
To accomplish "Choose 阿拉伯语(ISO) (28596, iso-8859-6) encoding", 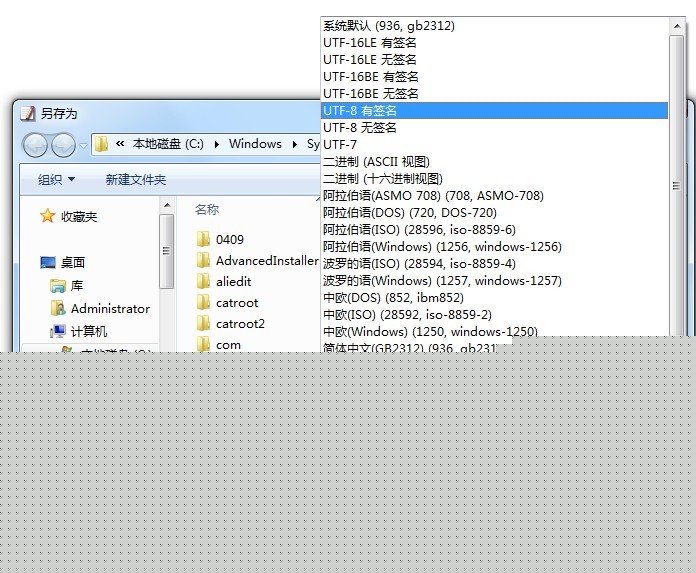I will (x=494, y=230).
